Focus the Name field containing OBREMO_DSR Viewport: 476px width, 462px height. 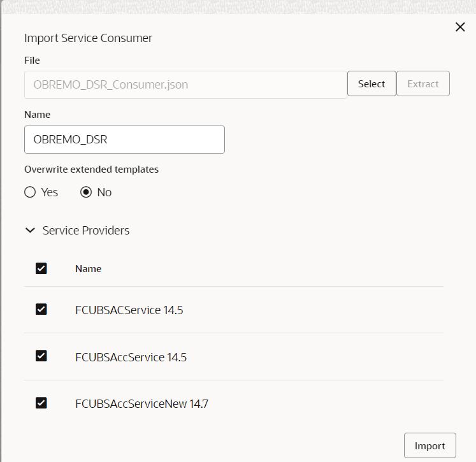124,140
